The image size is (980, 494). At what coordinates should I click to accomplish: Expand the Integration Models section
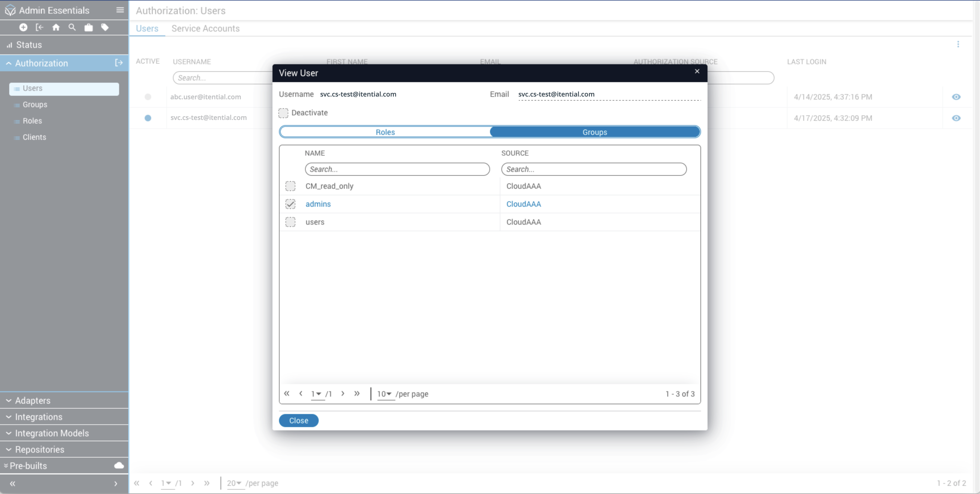click(x=52, y=433)
